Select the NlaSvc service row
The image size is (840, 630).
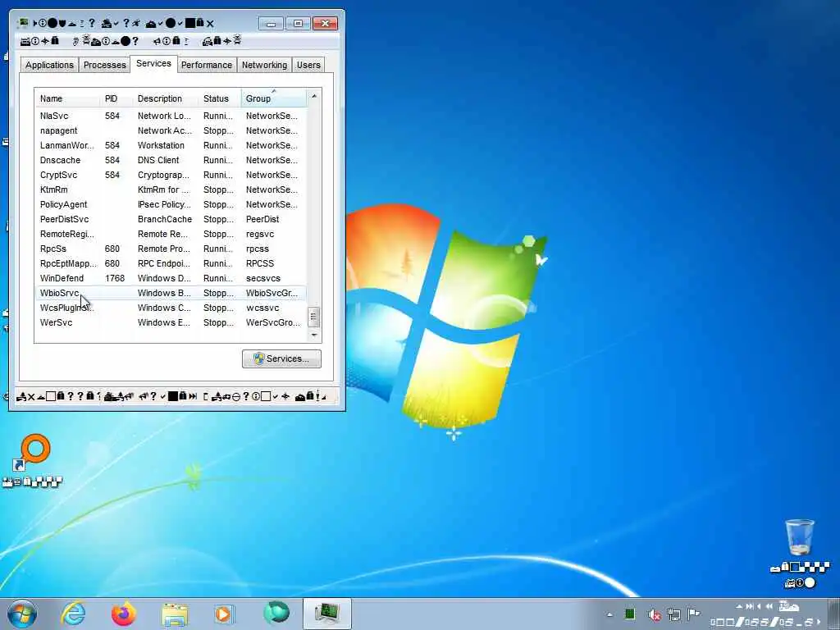point(171,116)
